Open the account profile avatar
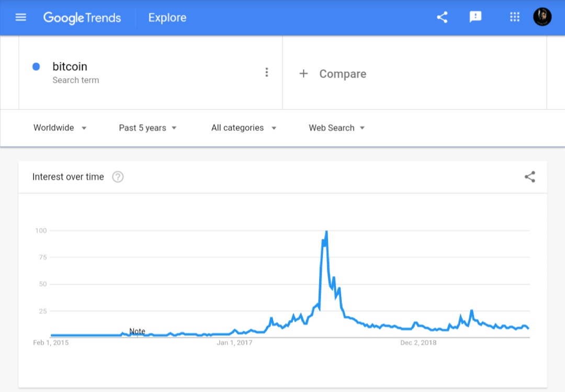 542,17
